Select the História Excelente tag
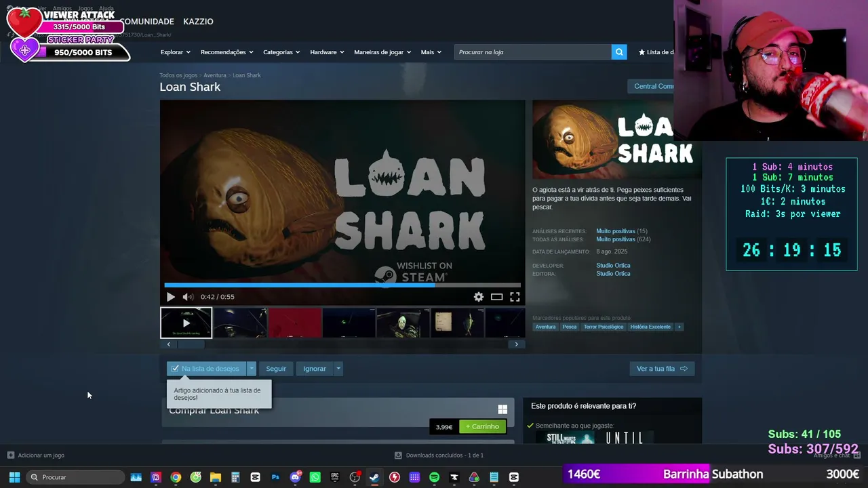 pyautogui.click(x=650, y=327)
